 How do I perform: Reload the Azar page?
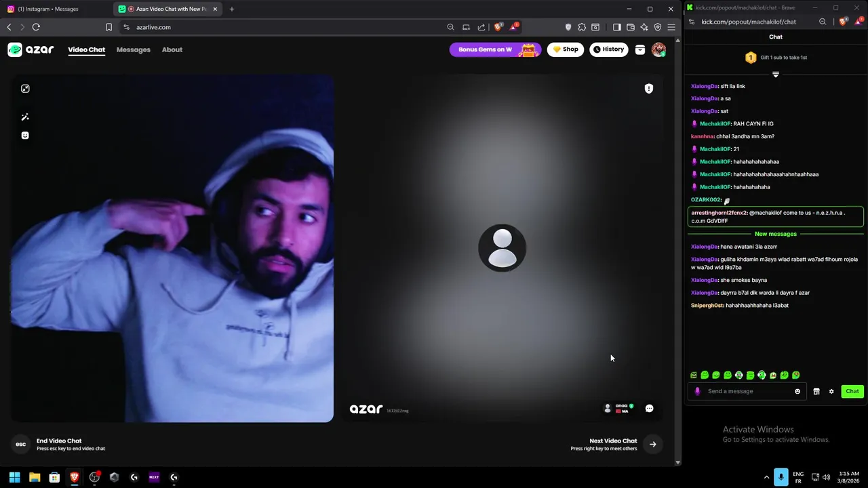click(36, 27)
